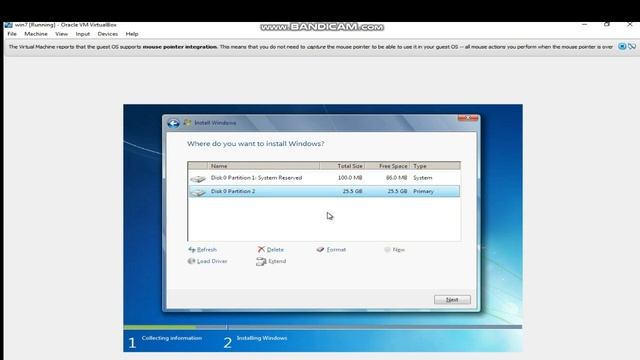Click the Format link
This screenshot has width=640, height=360.
336,249
